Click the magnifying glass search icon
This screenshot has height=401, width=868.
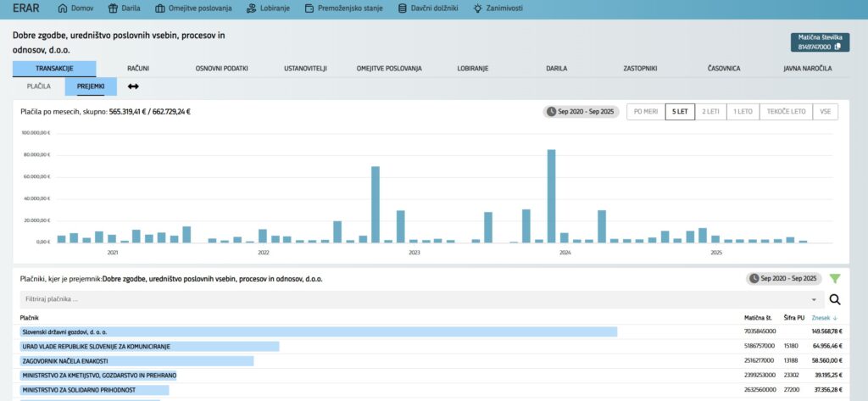835,299
